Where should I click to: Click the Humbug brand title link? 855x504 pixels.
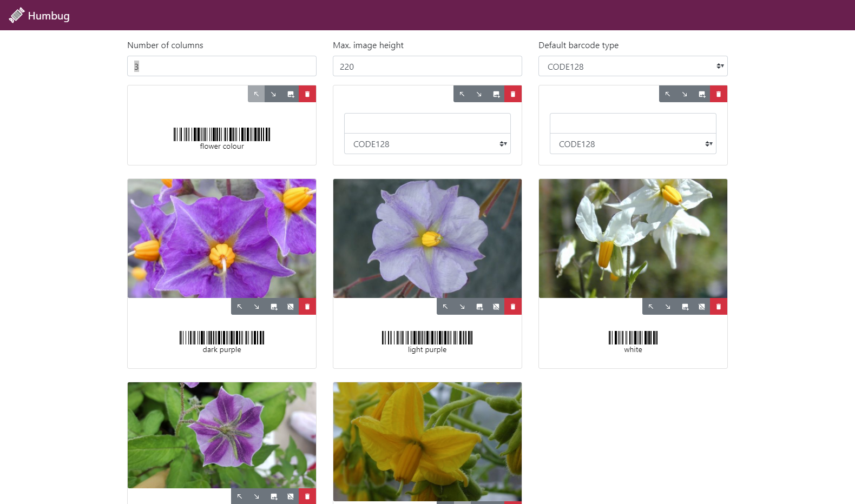click(x=49, y=16)
